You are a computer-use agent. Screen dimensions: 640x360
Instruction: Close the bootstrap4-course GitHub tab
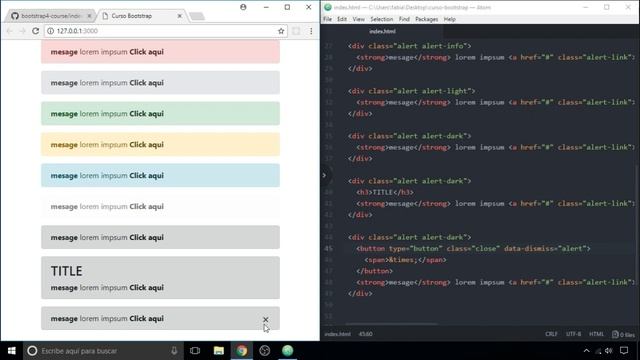click(x=89, y=16)
